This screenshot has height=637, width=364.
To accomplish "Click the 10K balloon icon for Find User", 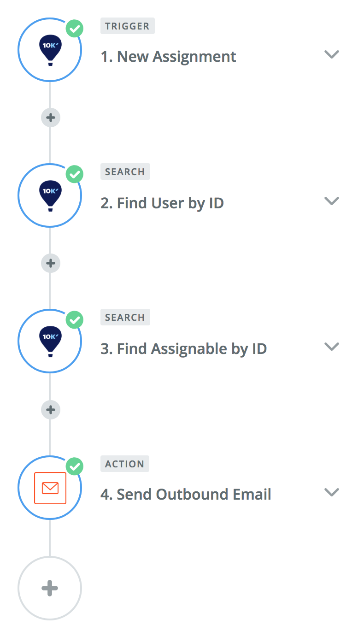I will (50, 195).
